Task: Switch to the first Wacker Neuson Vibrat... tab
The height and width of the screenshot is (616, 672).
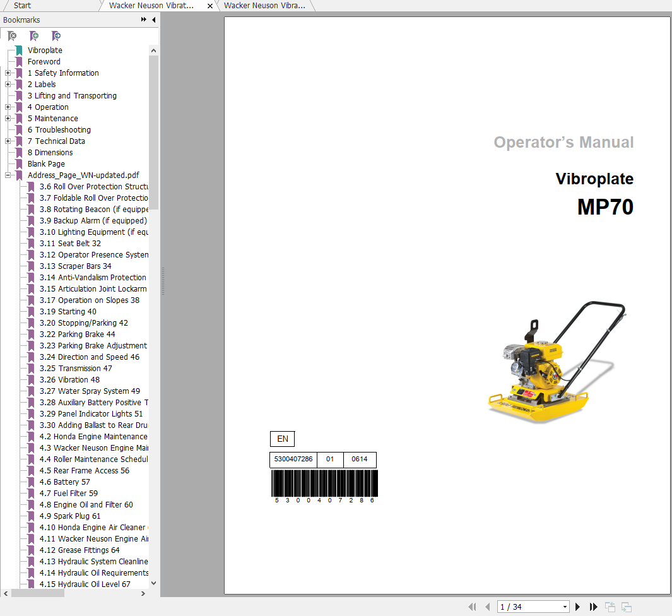Action: pyautogui.click(x=151, y=6)
